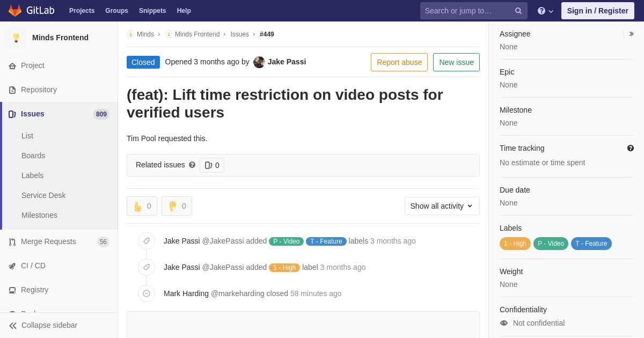
Task: Click the Minds Frontend lightbulb avatar
Action: click(16, 38)
